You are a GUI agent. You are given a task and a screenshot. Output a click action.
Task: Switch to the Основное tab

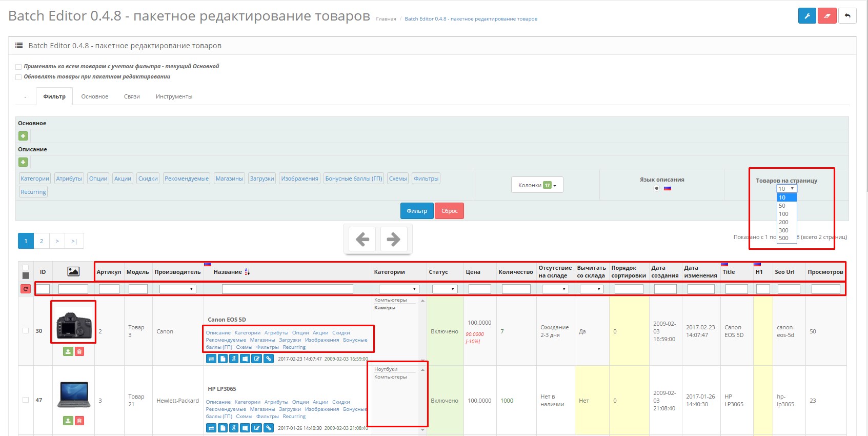pyautogui.click(x=95, y=96)
